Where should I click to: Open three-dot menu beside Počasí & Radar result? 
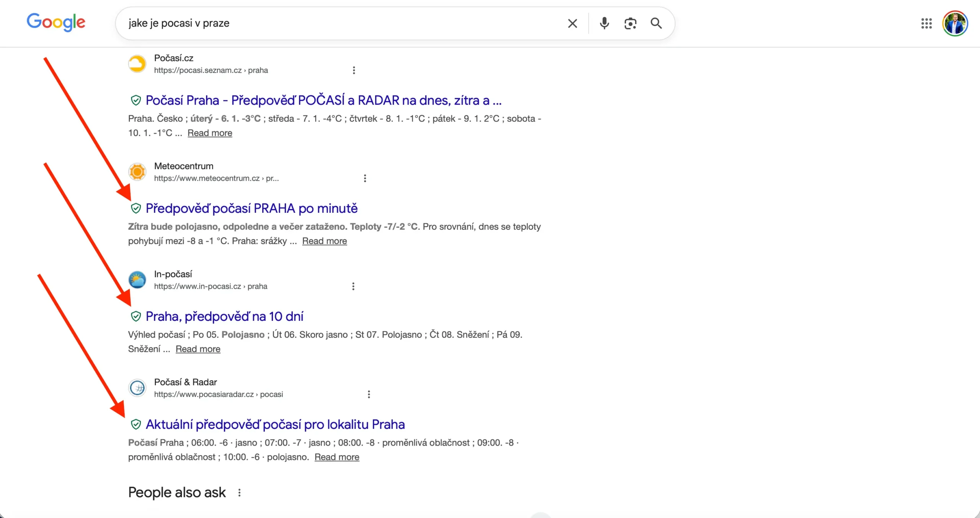click(x=369, y=394)
